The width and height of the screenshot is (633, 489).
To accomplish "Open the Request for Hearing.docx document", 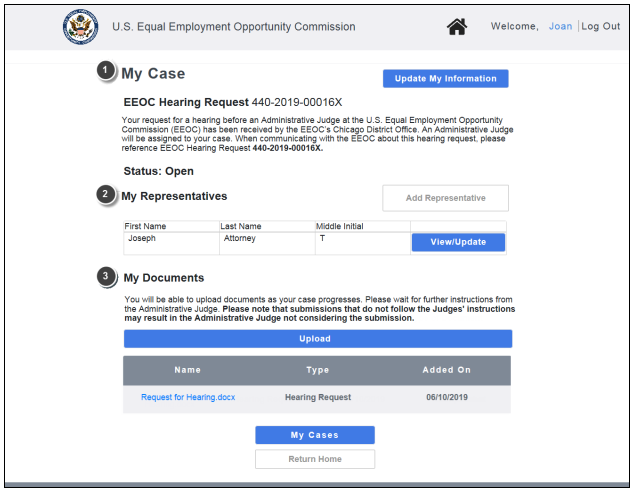I will (x=188, y=397).
